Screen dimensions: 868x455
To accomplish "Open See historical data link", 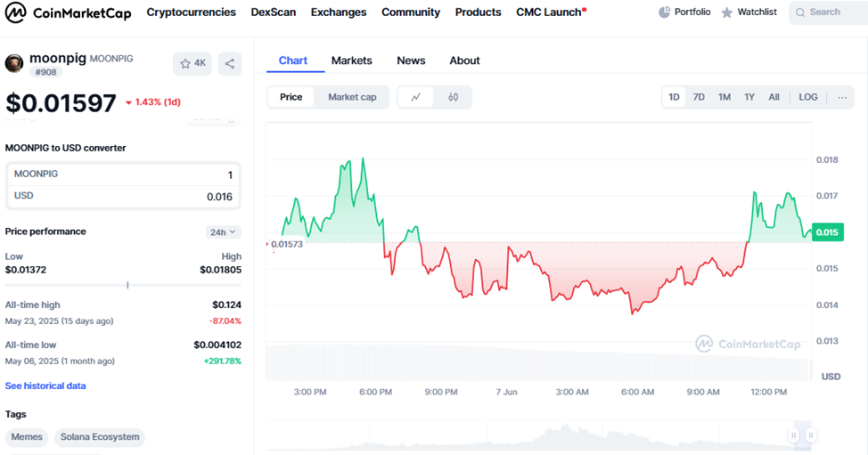I will pyautogui.click(x=45, y=386).
